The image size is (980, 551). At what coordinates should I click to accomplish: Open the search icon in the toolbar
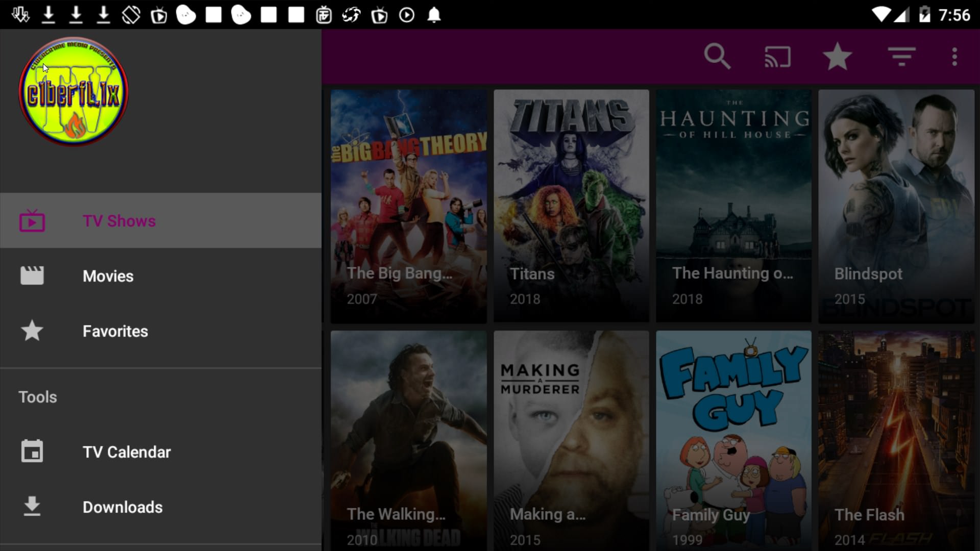pyautogui.click(x=717, y=56)
